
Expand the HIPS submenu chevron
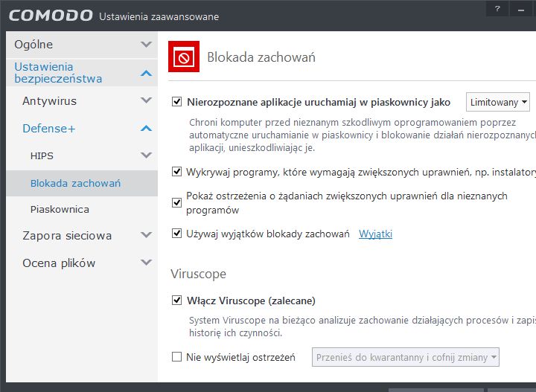146,155
